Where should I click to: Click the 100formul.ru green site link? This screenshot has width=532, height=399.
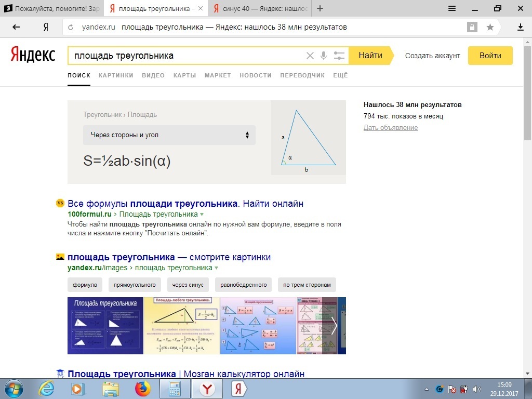(89, 215)
